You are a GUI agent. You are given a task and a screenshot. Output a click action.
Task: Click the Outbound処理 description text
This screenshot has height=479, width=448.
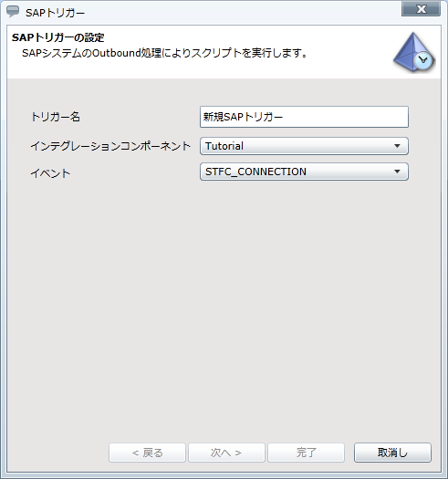click(127, 53)
